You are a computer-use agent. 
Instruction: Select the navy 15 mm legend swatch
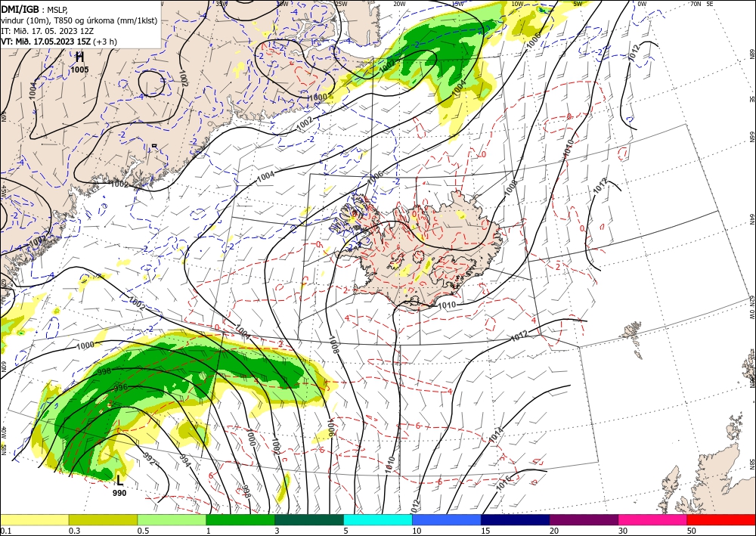pos(516,519)
